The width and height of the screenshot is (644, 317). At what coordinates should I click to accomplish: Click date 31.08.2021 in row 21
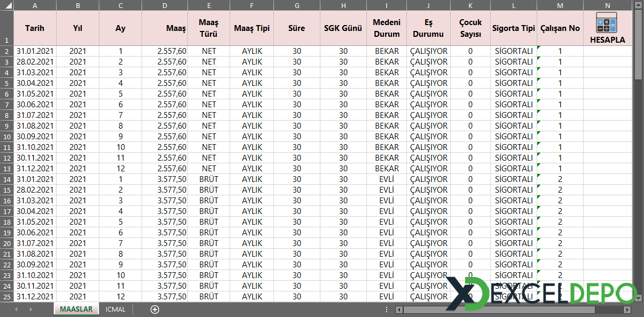point(35,254)
